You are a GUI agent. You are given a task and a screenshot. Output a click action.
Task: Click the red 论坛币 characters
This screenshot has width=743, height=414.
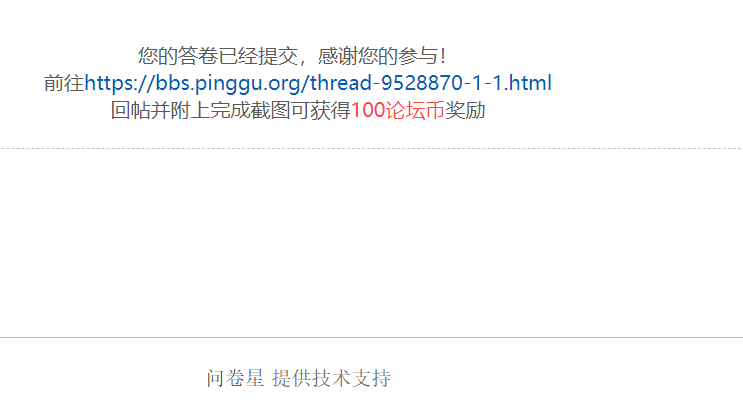(415, 111)
